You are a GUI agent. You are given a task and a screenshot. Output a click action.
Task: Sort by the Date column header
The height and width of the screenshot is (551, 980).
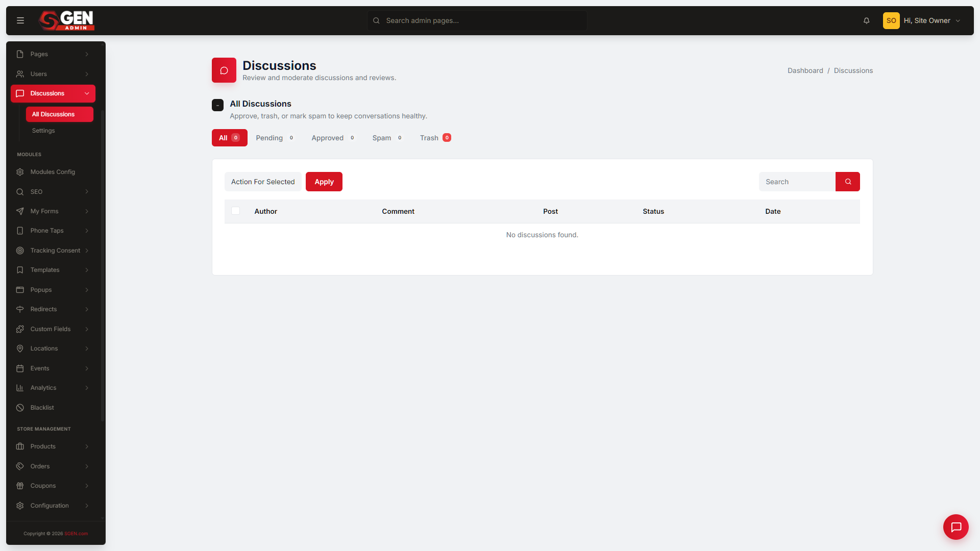tap(773, 211)
